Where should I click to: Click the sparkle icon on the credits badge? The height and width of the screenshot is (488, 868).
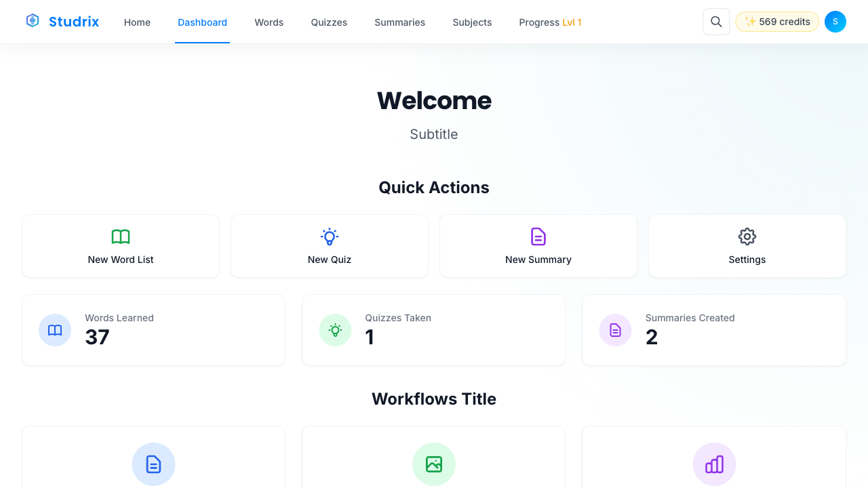(x=750, y=21)
